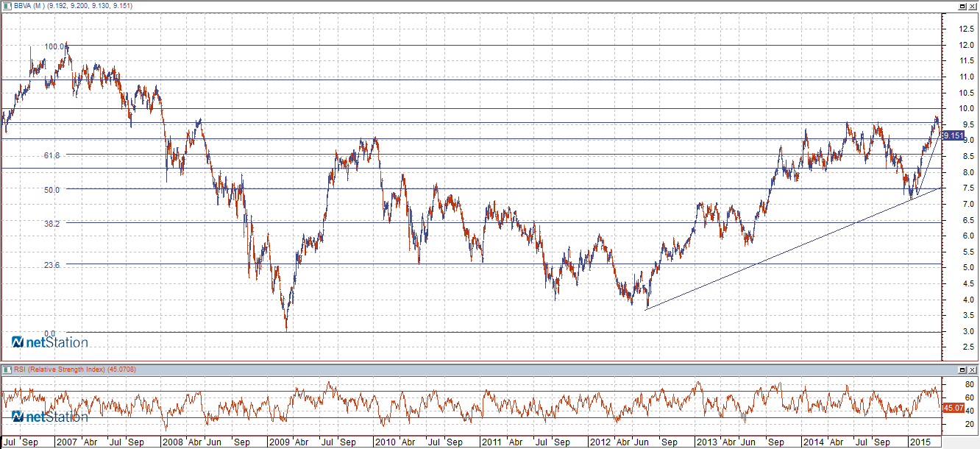Screen dimensions: 980x449
Task: Close the RSI indicator panel
Action: pyautogui.click(x=972, y=369)
